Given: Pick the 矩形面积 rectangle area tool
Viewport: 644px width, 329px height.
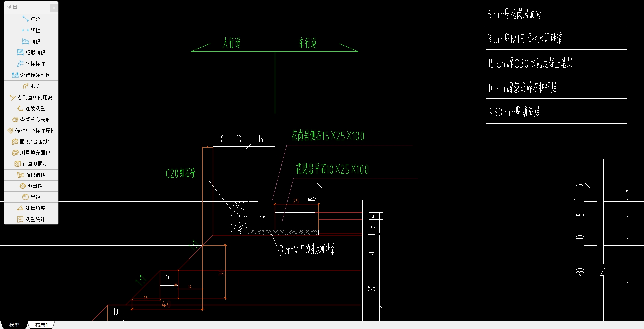Looking at the screenshot, I should [x=31, y=52].
